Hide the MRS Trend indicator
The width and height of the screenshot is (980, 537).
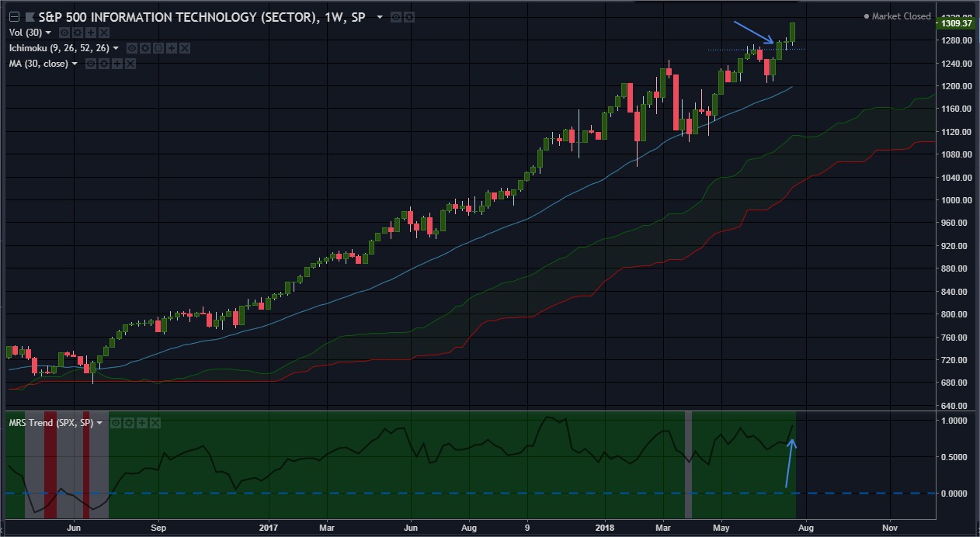coord(115,423)
